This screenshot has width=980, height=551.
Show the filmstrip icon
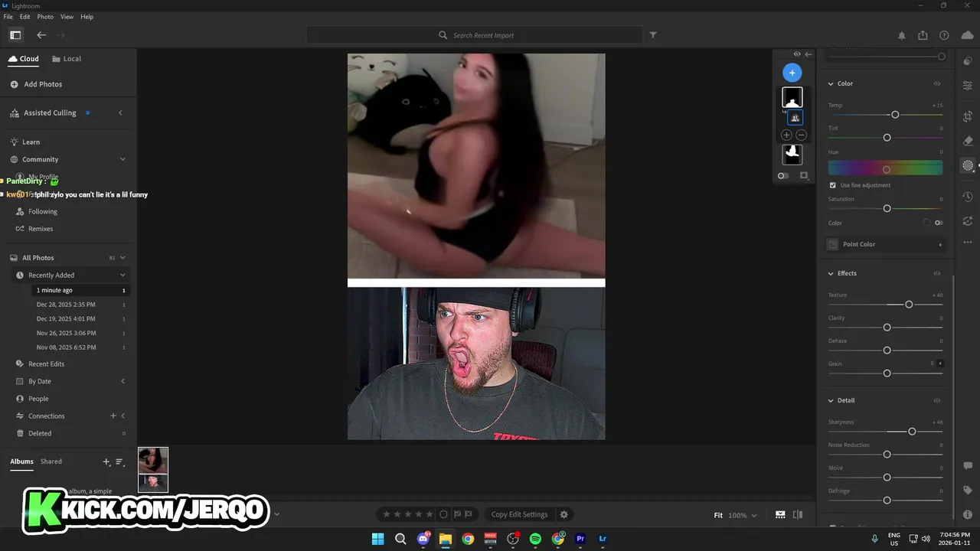[780, 514]
